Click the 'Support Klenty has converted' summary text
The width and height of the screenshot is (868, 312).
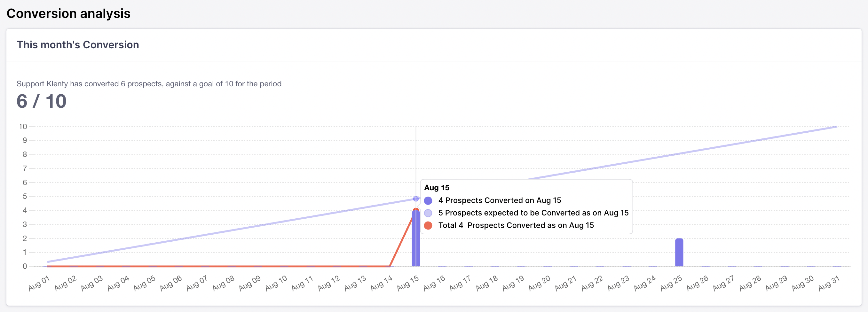(x=149, y=83)
